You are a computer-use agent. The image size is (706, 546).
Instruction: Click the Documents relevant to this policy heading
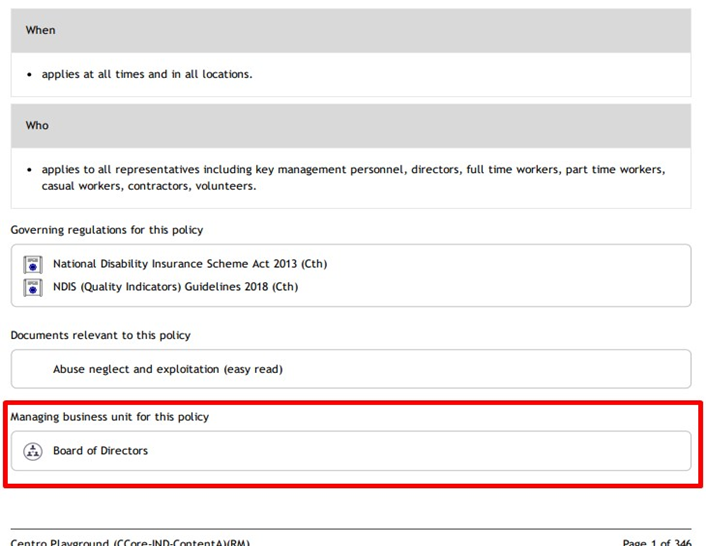pyautogui.click(x=100, y=335)
